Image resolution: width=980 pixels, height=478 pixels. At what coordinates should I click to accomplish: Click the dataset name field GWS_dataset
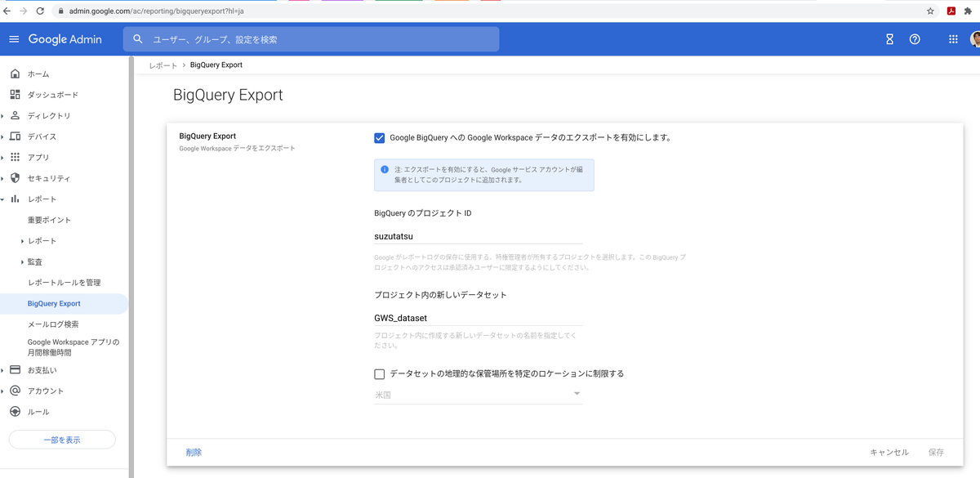pos(478,318)
